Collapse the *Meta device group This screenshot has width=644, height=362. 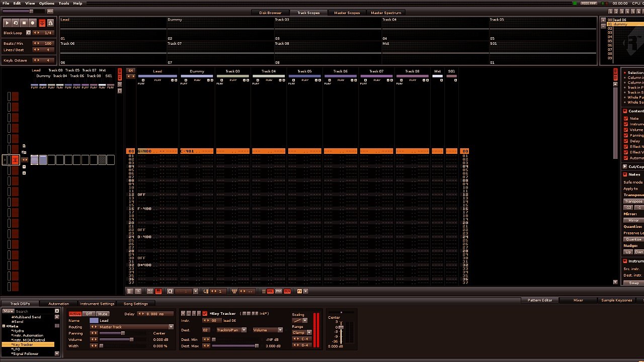click(4, 326)
